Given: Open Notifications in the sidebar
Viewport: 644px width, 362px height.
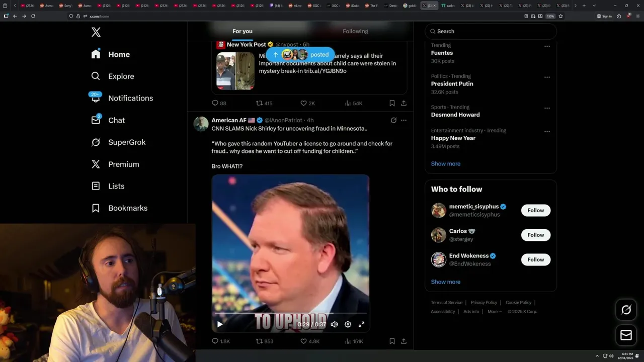Looking at the screenshot, I should coord(121,98).
